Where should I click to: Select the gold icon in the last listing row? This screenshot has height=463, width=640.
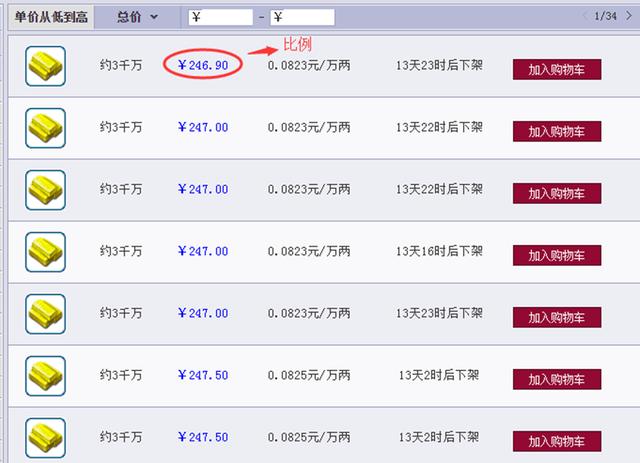point(45,438)
